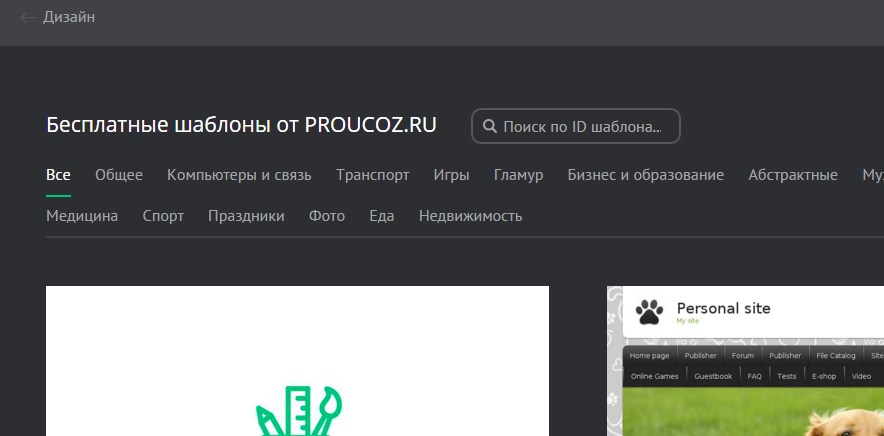Click the paw logo in Personal site preview
Screen dimensions: 884x436
[649, 312]
